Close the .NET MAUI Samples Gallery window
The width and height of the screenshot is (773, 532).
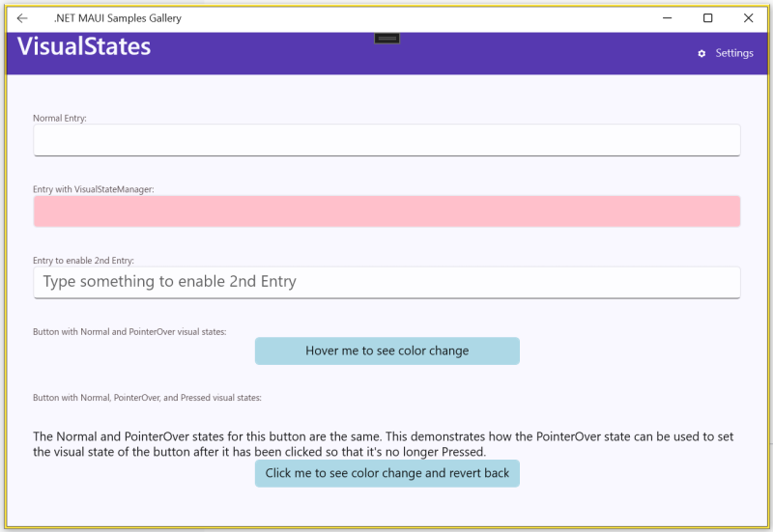748,18
